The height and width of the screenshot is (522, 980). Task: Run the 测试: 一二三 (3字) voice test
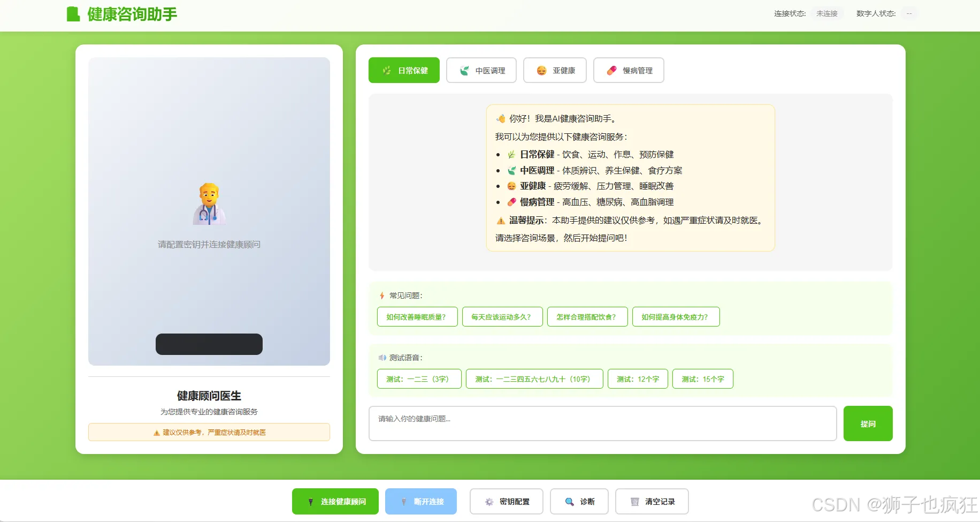click(419, 379)
